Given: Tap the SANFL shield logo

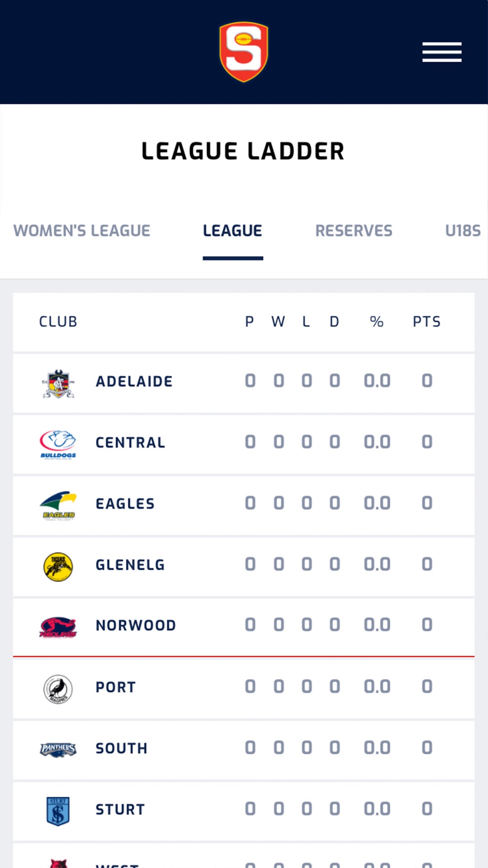Looking at the screenshot, I should (x=244, y=52).
